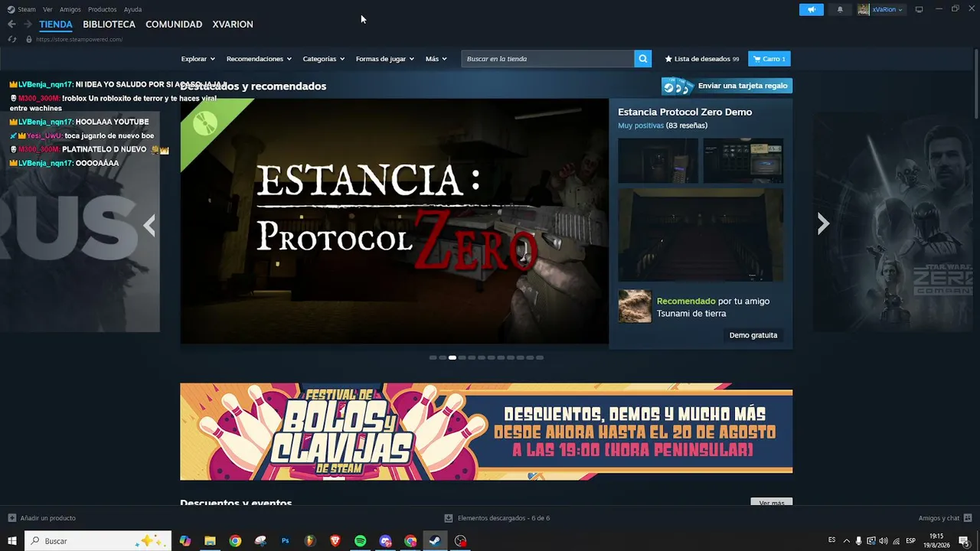Click the Ver más button
The height and width of the screenshot is (551, 980).
771,503
